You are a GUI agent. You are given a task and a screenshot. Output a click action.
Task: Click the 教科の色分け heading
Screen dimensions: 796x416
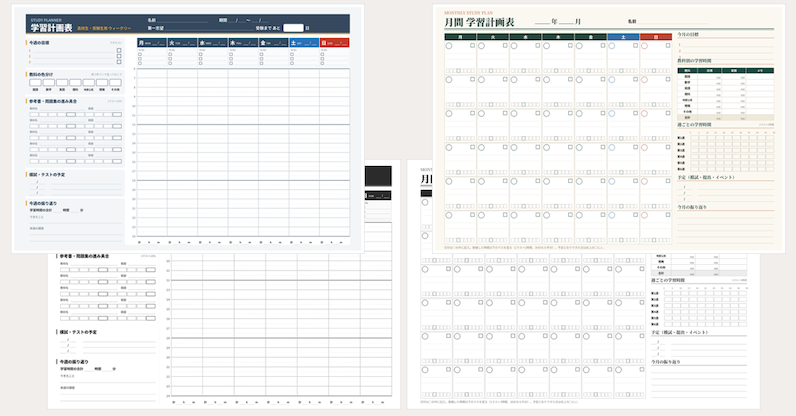[41, 74]
